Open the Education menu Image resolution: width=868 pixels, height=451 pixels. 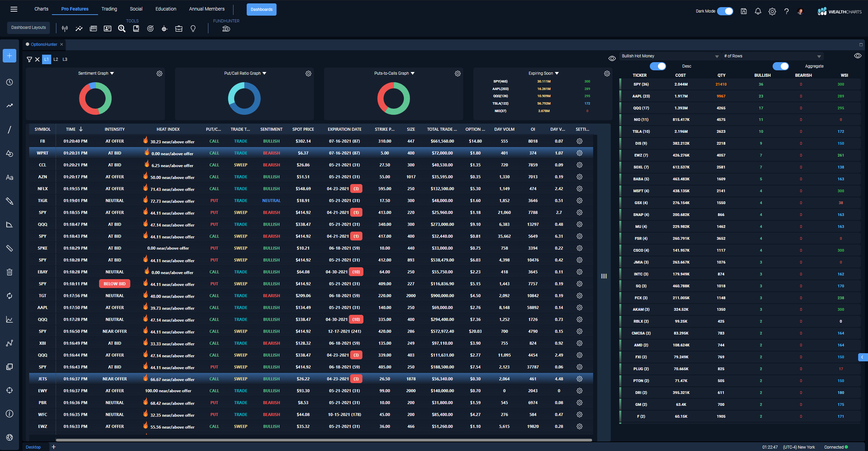tap(166, 9)
